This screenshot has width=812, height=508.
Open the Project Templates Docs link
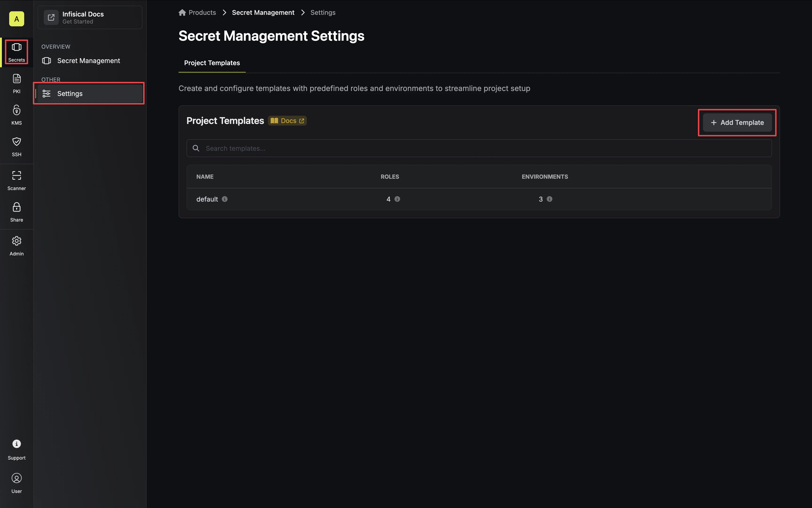[x=287, y=121]
